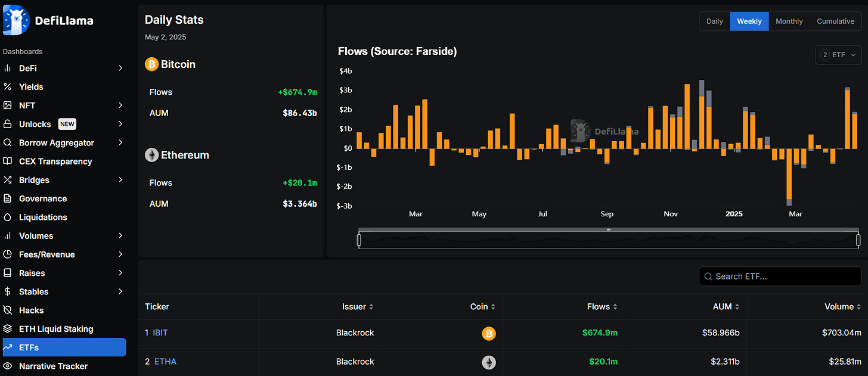
Task: Click the NFT image icon
Action: [x=8, y=105]
